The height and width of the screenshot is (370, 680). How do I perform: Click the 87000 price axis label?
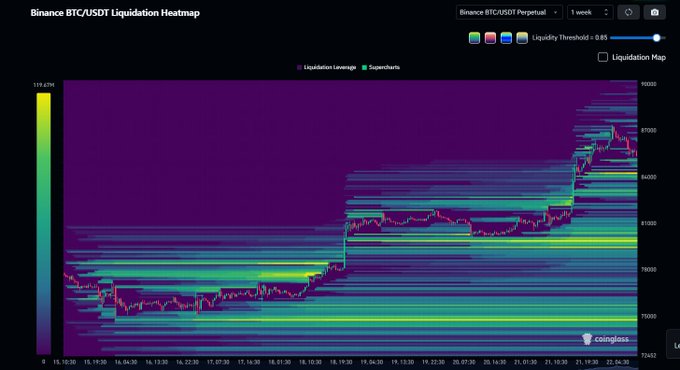click(648, 131)
